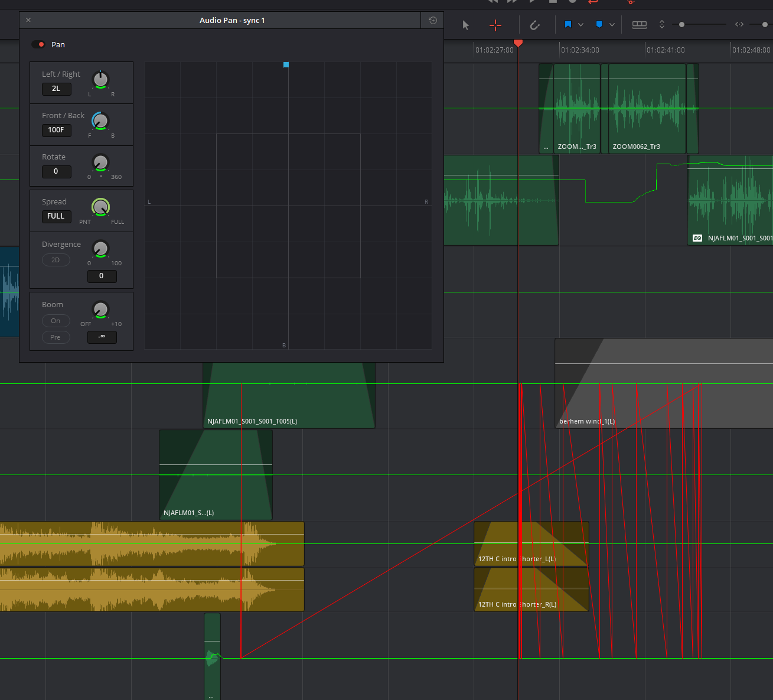
Task: Toggle Boom On button
Action: [56, 321]
